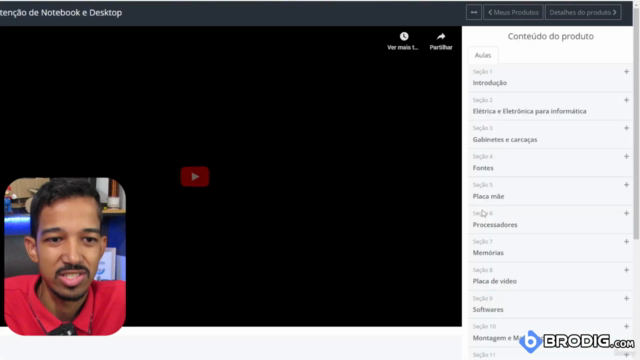
Task: Expand Seção 1 Introdução with plus icon
Action: coord(626,71)
